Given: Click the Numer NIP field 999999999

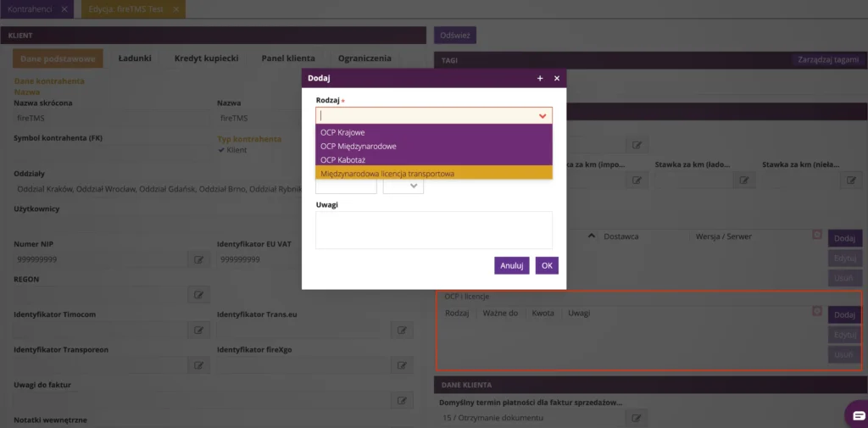Looking at the screenshot, I should pos(100,259).
